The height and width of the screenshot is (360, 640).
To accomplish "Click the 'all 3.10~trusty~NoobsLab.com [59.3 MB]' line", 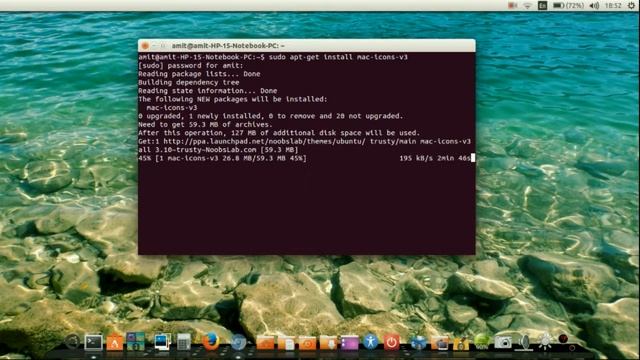I will click(218, 150).
